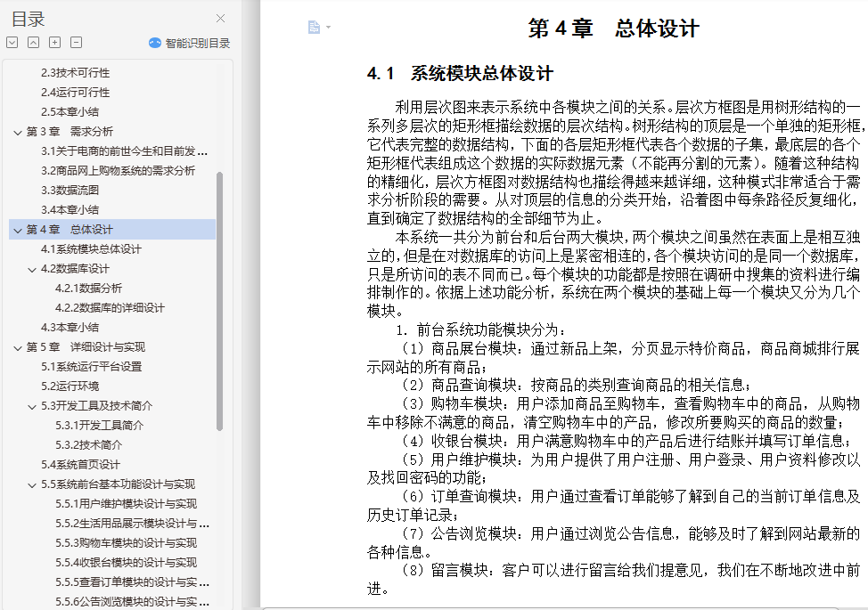Jump to 5.5.5查看订单模块 entry

pyautogui.click(x=132, y=582)
